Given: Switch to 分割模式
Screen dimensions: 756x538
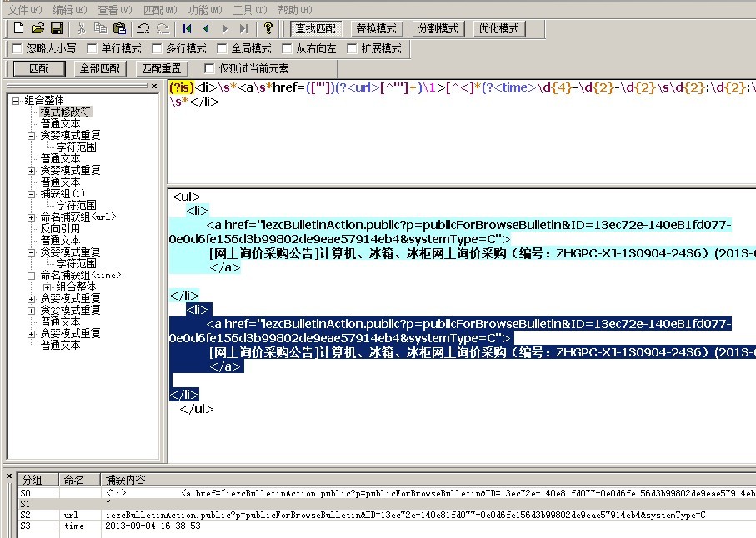Looking at the screenshot, I should (x=438, y=29).
